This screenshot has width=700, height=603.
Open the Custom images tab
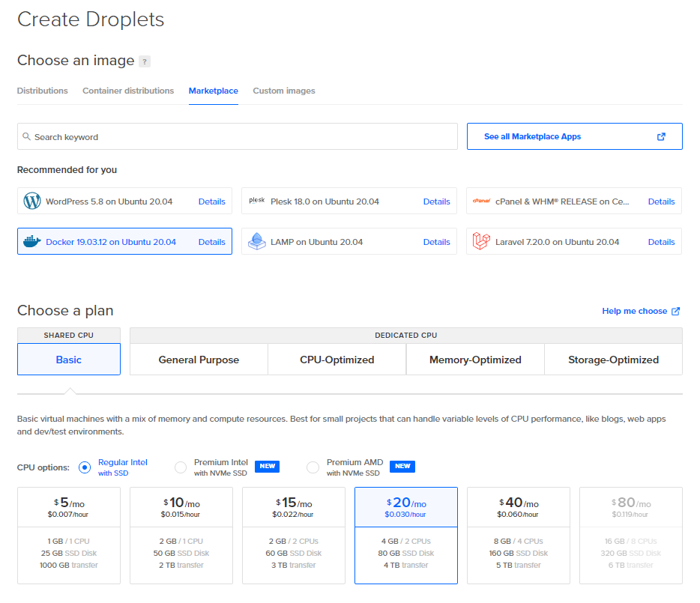pos(284,91)
